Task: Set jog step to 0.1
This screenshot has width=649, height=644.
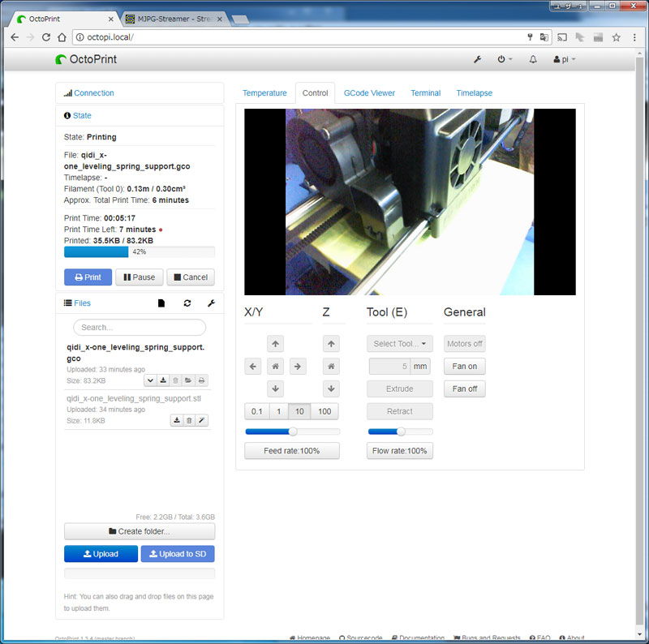Action: (256, 411)
